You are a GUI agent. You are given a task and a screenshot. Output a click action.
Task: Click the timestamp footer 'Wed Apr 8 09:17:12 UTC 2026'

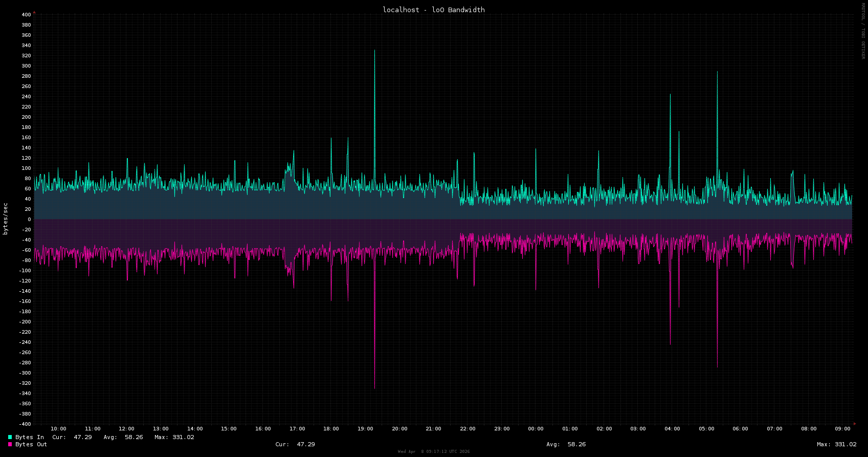click(x=433, y=451)
